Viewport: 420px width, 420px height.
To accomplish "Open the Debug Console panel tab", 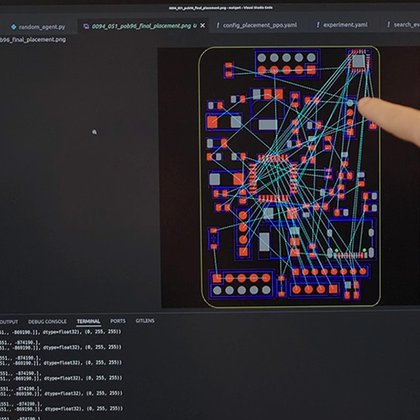I will (x=47, y=322).
